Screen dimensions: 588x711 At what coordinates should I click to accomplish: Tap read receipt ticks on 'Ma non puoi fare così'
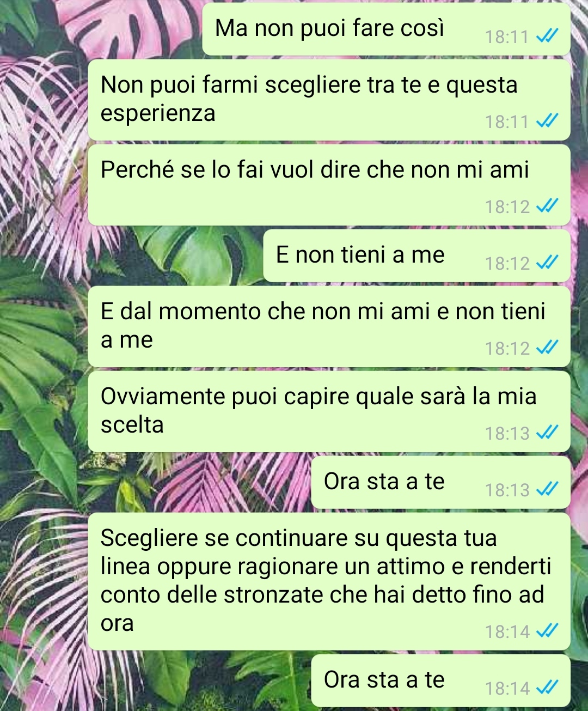point(547,37)
